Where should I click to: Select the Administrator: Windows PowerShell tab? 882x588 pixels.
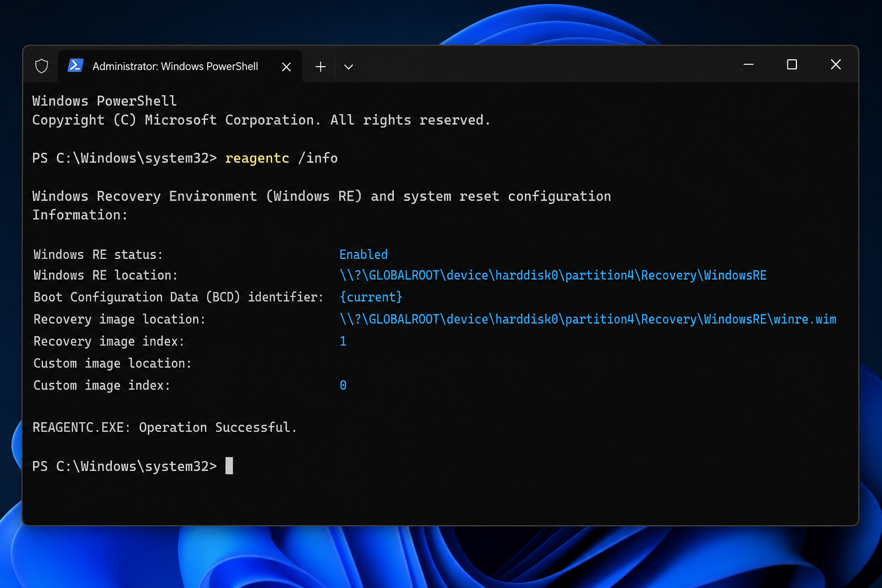tap(180, 66)
